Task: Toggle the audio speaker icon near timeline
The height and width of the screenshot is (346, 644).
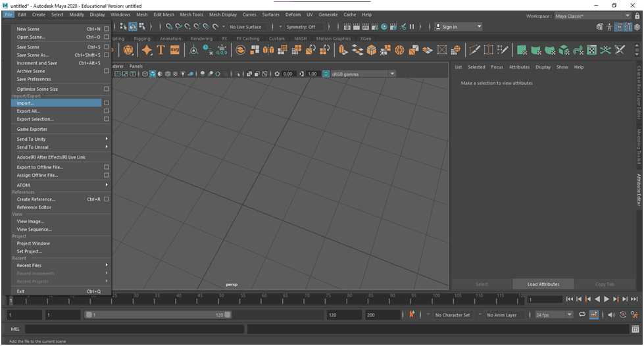Action: (x=612, y=315)
